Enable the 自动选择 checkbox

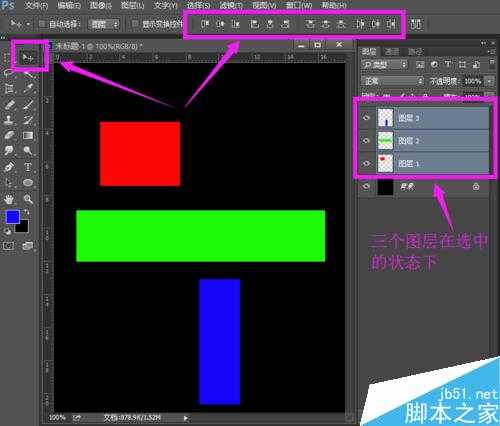coord(42,24)
